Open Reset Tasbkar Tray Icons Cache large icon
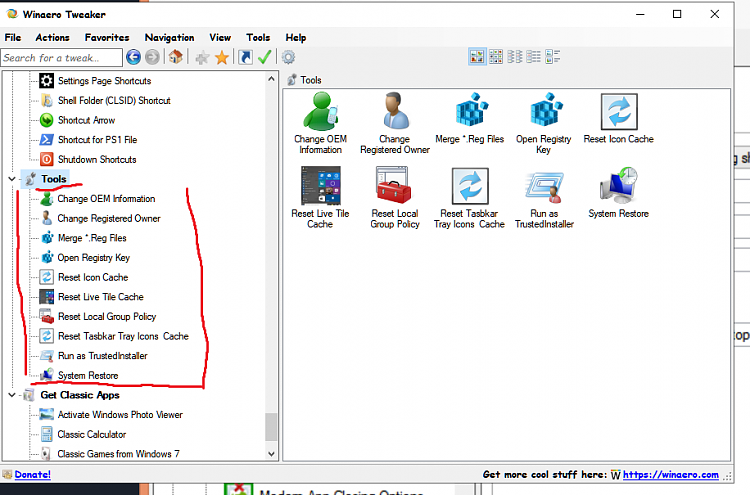The width and height of the screenshot is (750, 495). [x=470, y=198]
